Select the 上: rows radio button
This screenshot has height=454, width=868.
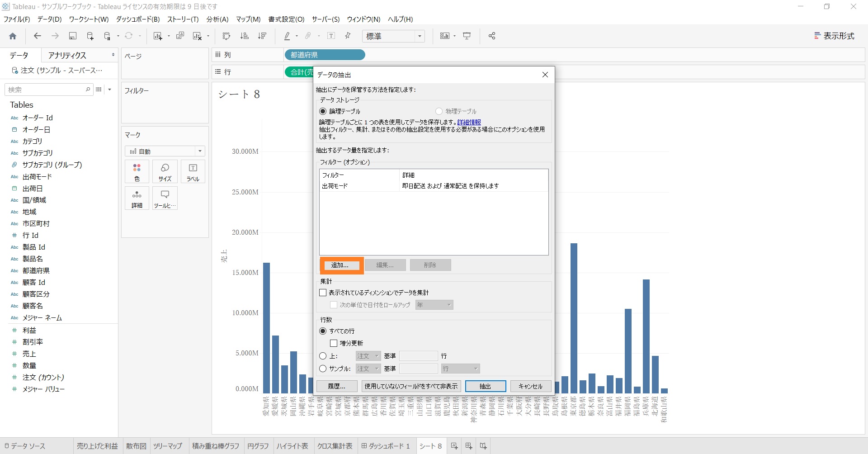(x=323, y=356)
